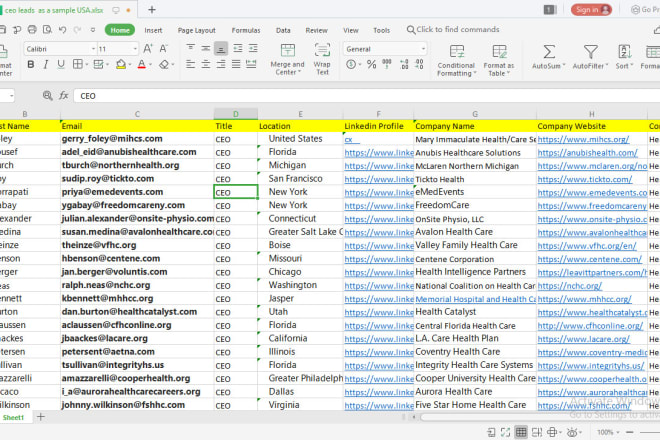The image size is (660, 440).
Task: Select column D header
Action: pos(236,114)
